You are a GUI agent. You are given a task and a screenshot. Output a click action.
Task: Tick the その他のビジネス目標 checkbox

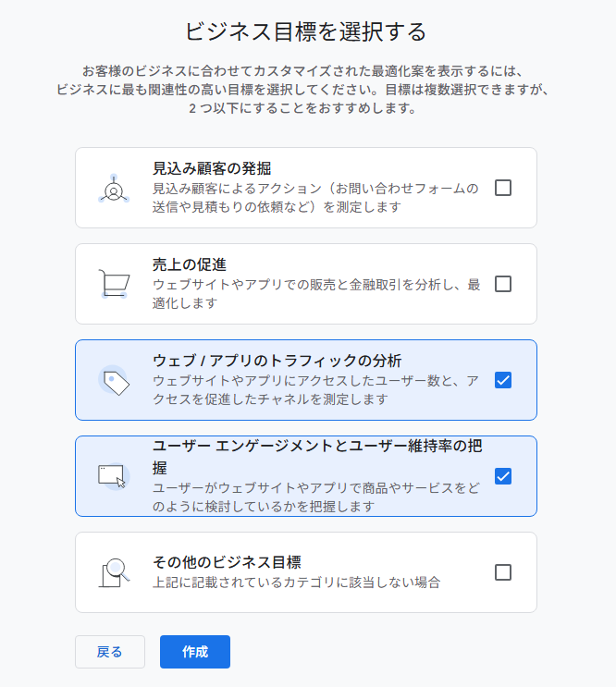[503, 572]
